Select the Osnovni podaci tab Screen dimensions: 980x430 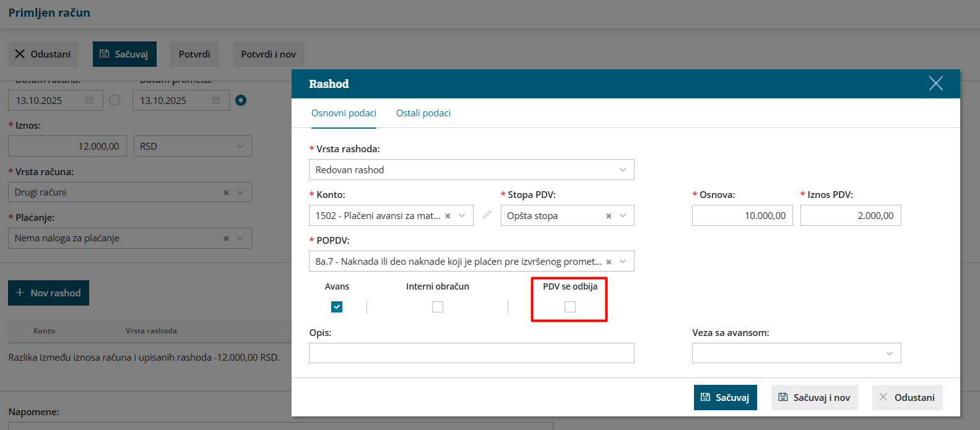point(344,113)
